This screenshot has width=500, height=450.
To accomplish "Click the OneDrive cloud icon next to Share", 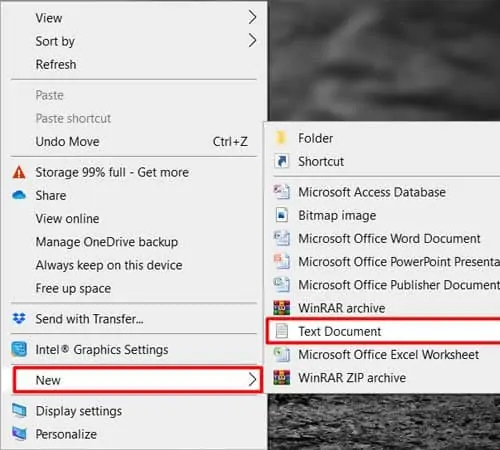I will (x=19, y=195).
